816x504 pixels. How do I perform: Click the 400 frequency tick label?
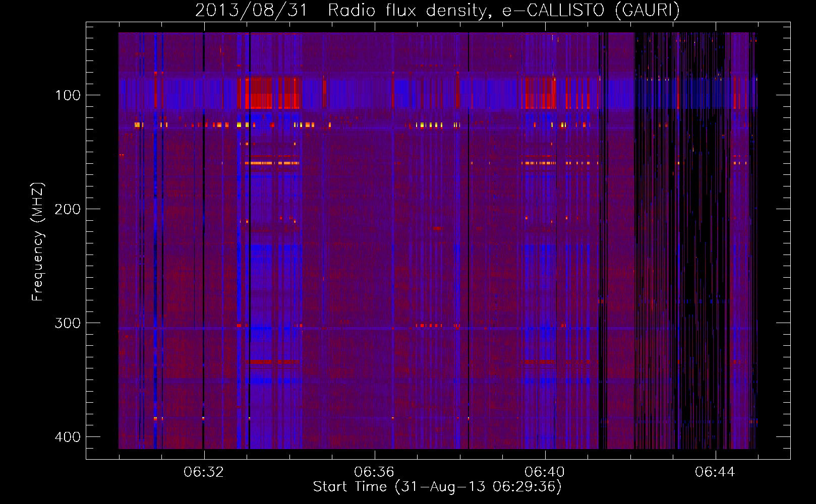click(68, 437)
